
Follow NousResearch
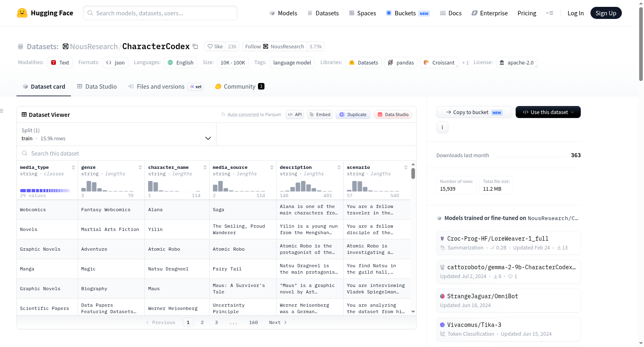[x=275, y=46]
